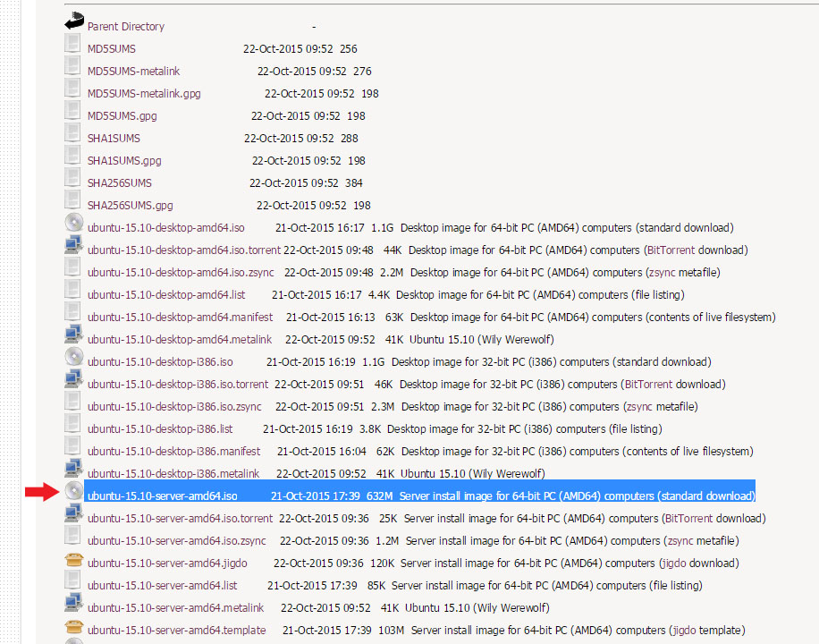Viewport: 819px width, 644px height.
Task: Open ubuntu-15.10-server-amd64.iso.torrent link
Action: [x=181, y=519]
